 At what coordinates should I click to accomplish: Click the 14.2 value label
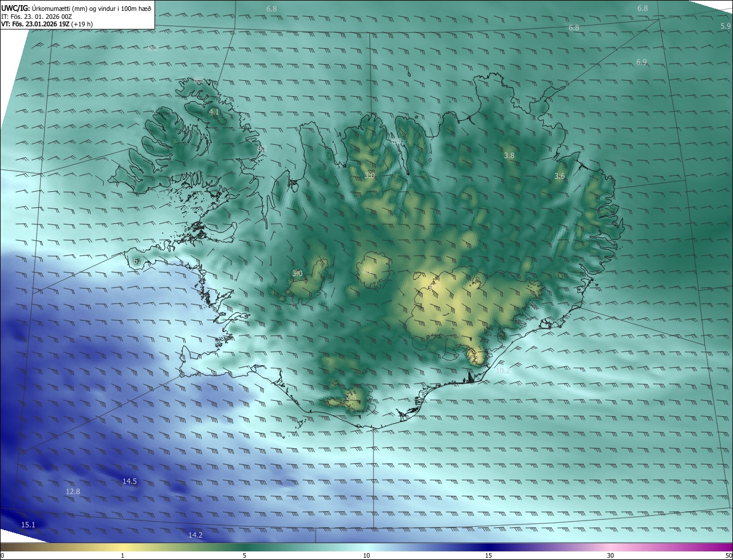coord(195,535)
